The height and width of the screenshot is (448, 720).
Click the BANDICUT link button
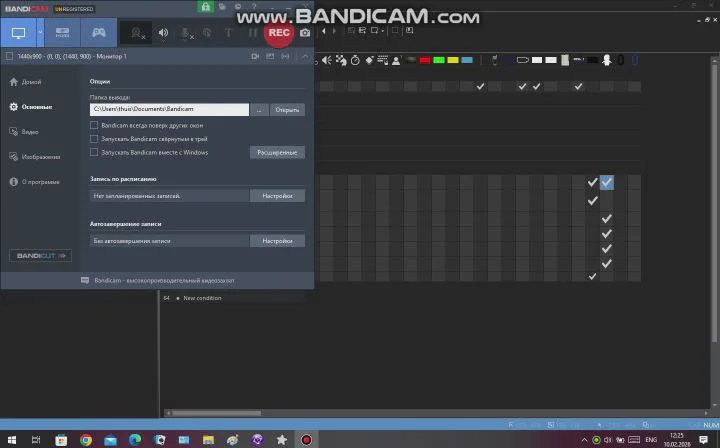(40, 256)
